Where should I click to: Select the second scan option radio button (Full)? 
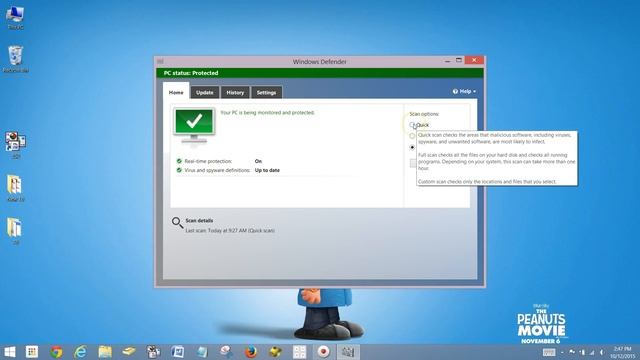412,136
